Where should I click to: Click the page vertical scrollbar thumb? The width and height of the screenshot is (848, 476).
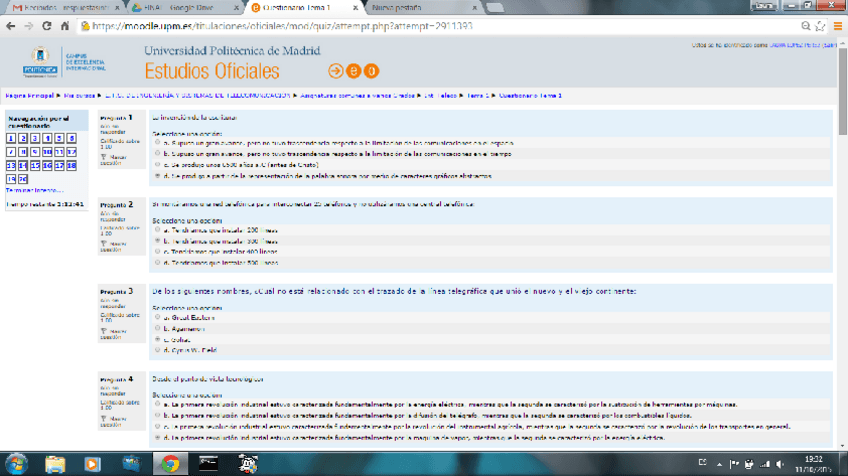click(x=843, y=90)
